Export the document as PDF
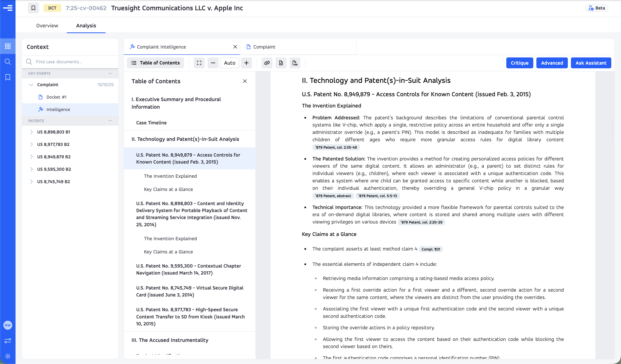The width and height of the screenshot is (621, 364). [x=295, y=63]
